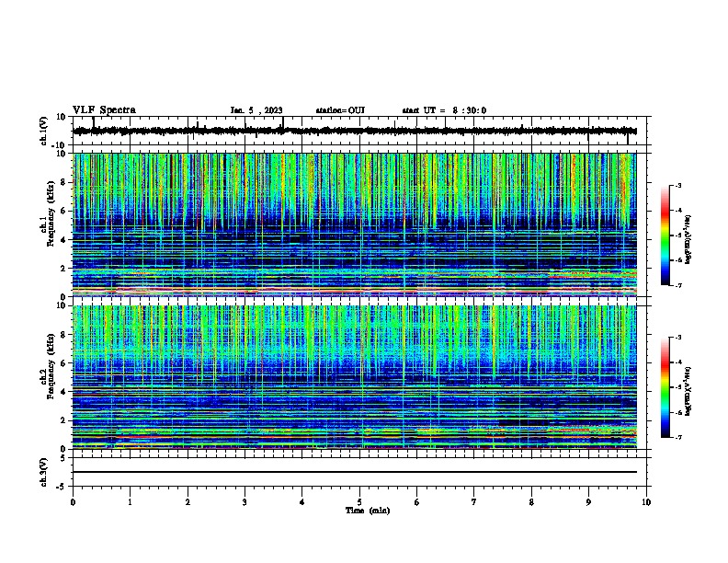This screenshot has height=563, width=728.
Task: Click the "ch.3(V)" axis label
Action: tap(43, 472)
